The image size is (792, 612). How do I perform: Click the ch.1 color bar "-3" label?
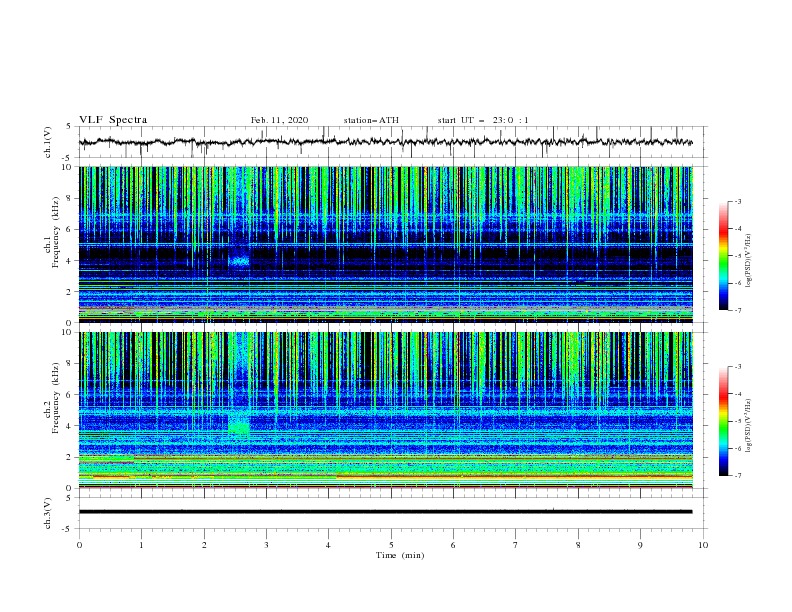pos(737,201)
